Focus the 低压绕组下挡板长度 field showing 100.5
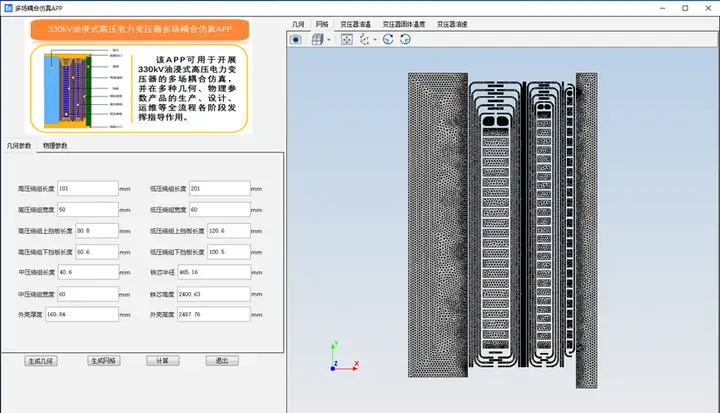This screenshot has height=413, width=720. [229, 252]
